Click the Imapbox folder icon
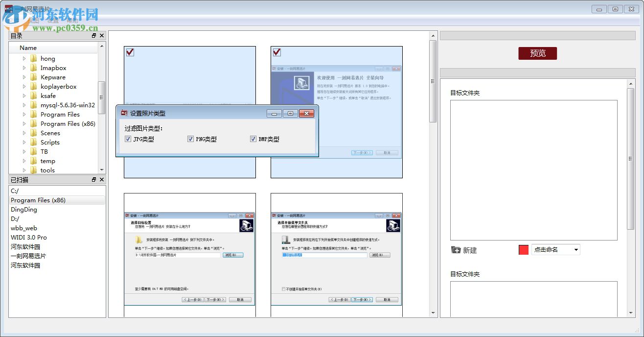This screenshot has width=644, height=337. [33, 68]
